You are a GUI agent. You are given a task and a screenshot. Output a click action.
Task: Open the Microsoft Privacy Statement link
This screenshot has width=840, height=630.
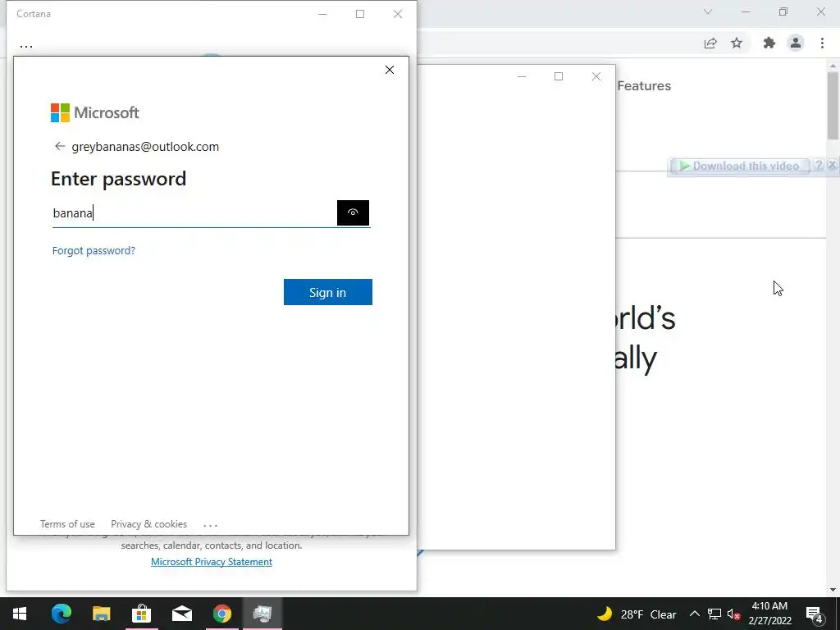[x=212, y=561]
